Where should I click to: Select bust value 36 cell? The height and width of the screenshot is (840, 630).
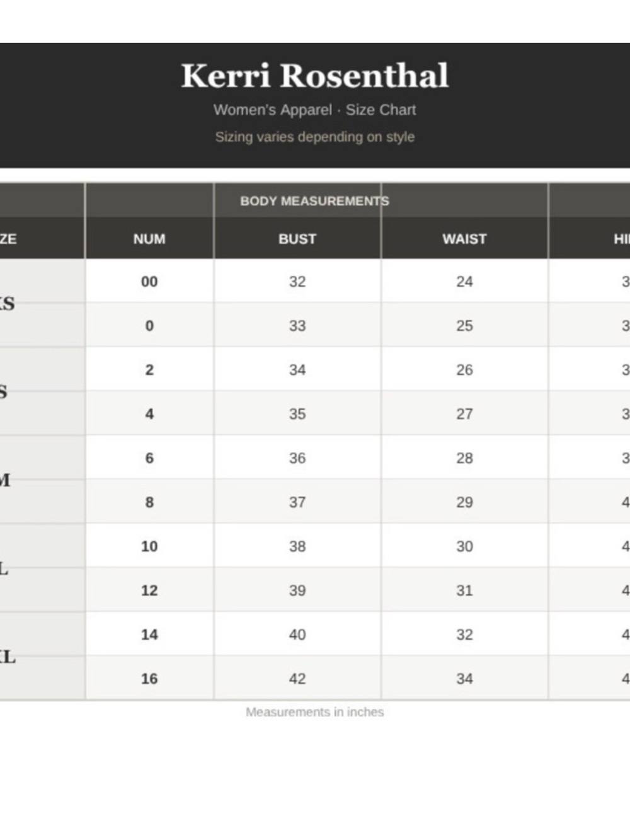point(297,458)
